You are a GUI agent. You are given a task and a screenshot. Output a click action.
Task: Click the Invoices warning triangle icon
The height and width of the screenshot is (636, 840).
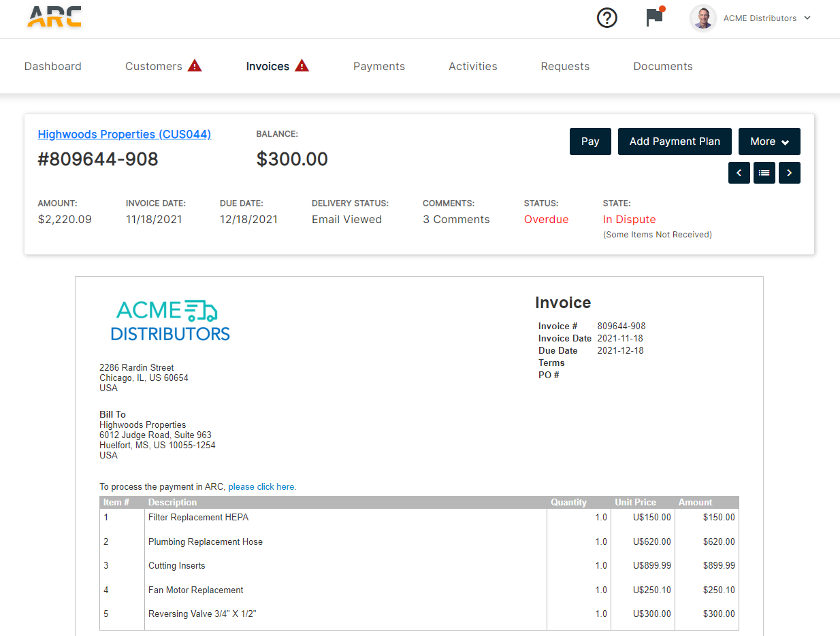302,66
